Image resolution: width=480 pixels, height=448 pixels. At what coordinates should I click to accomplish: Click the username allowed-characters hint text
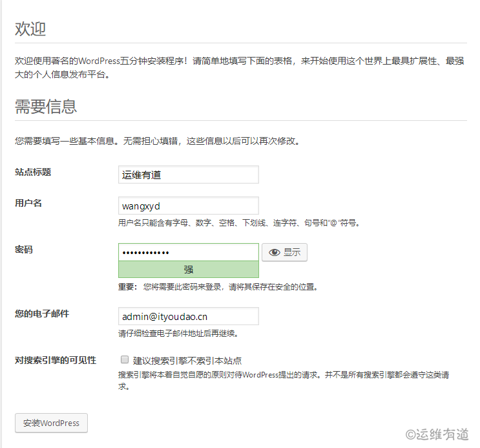pos(238,223)
